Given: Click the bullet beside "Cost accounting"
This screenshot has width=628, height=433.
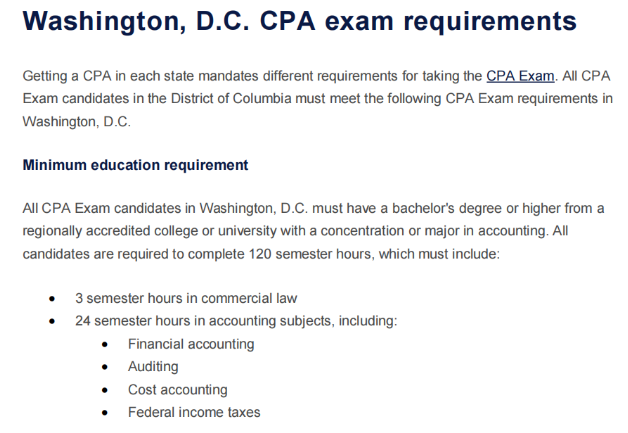Looking at the screenshot, I should [105, 390].
